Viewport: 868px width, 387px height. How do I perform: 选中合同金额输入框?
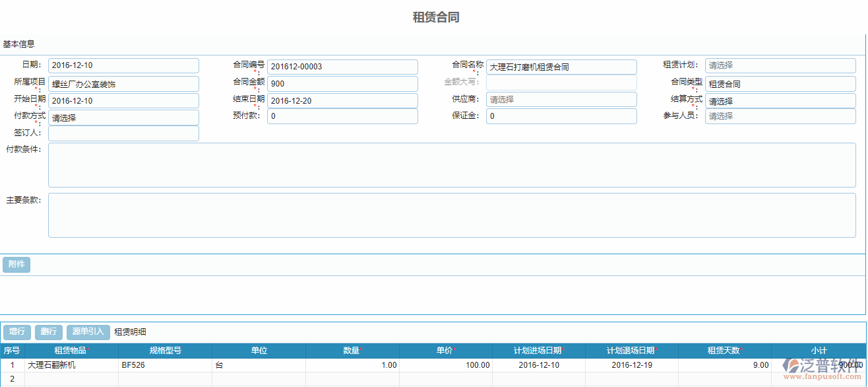click(342, 83)
